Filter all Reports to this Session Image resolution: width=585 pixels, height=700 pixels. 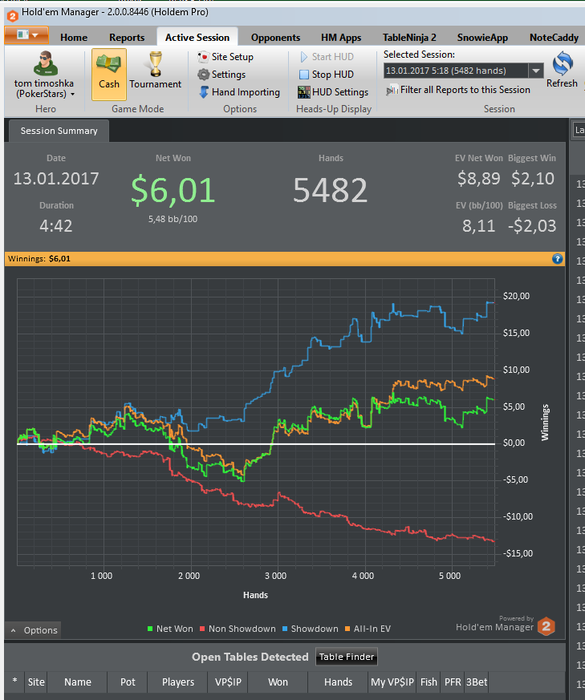click(x=459, y=90)
